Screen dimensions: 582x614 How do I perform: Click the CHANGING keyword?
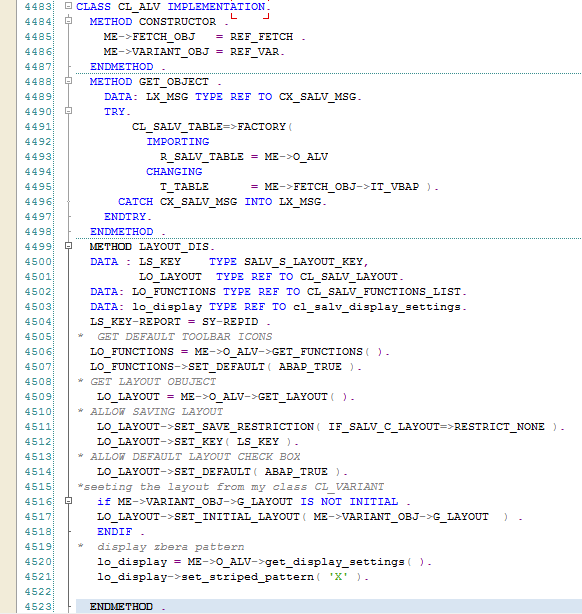174,172
